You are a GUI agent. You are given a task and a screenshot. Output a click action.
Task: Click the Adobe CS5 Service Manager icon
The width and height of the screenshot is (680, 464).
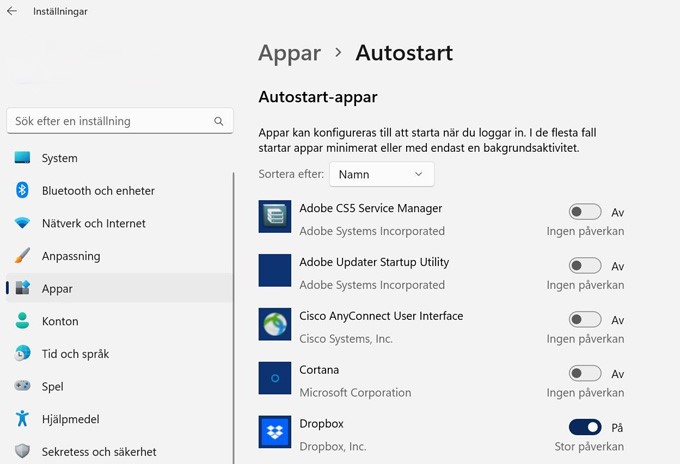pyautogui.click(x=275, y=216)
